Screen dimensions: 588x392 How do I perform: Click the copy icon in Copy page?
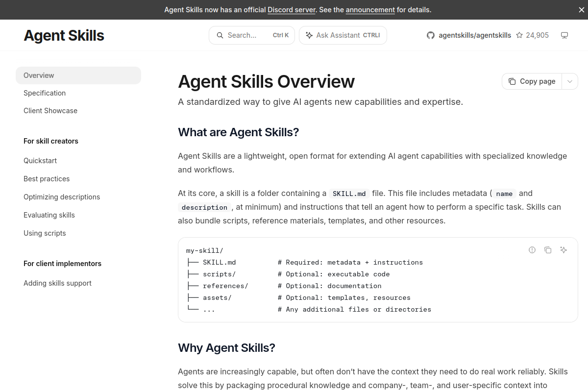[x=512, y=81]
